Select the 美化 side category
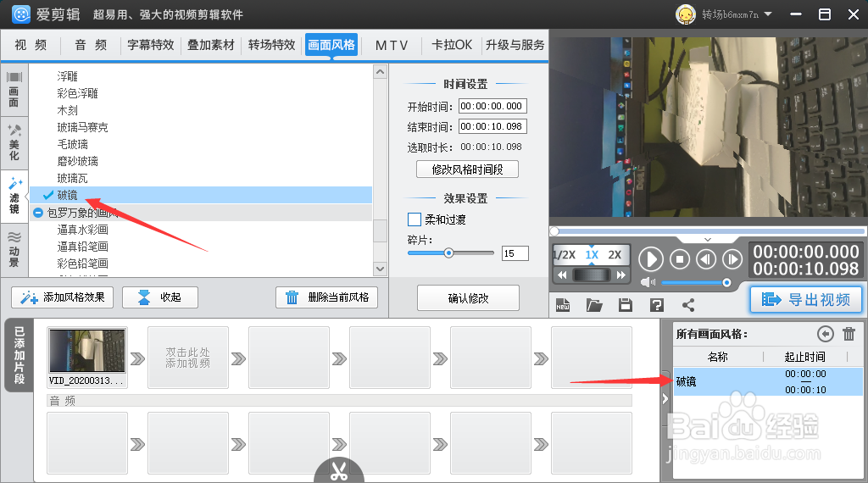Screen dimensions: 868x483 [x=14, y=142]
